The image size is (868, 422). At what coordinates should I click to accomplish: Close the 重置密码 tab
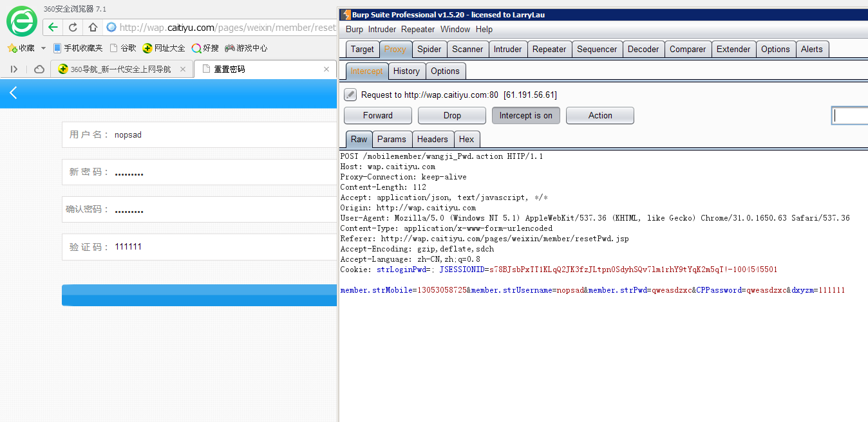point(326,69)
